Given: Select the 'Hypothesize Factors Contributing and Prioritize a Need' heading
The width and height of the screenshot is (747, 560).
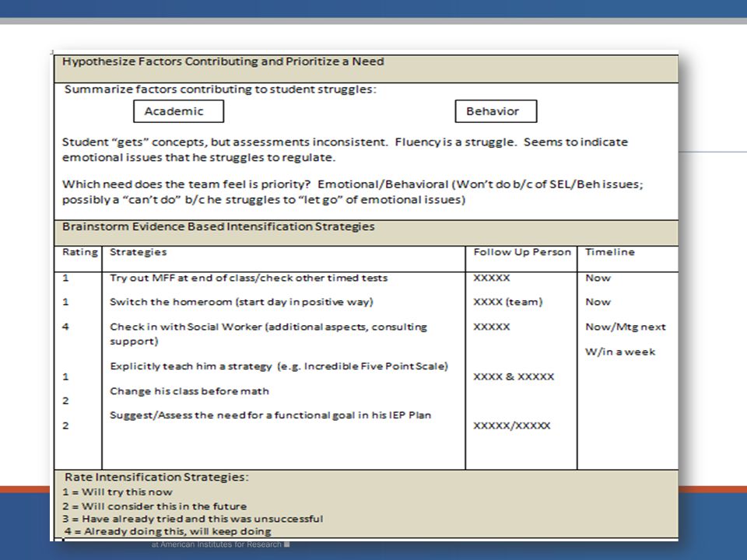Looking at the screenshot, I should [x=223, y=61].
